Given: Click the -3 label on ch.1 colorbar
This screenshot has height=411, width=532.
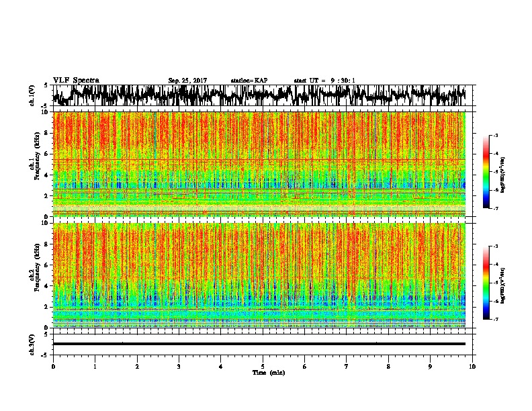Looking at the screenshot, I should click(x=496, y=135).
